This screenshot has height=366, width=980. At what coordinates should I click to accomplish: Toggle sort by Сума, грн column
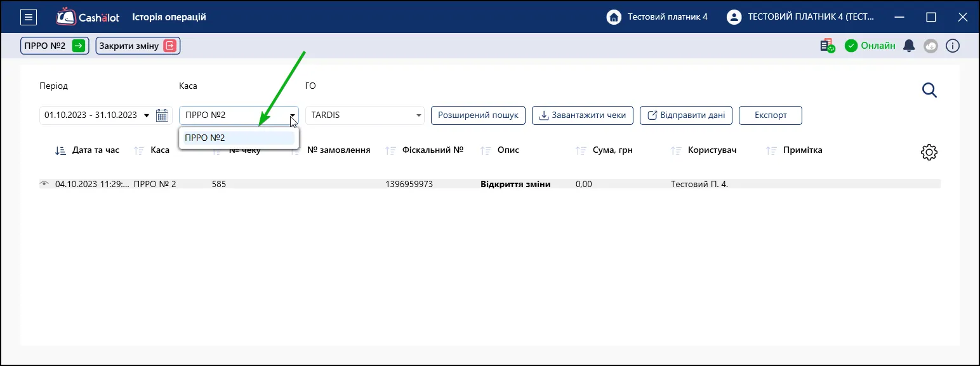pyautogui.click(x=604, y=150)
